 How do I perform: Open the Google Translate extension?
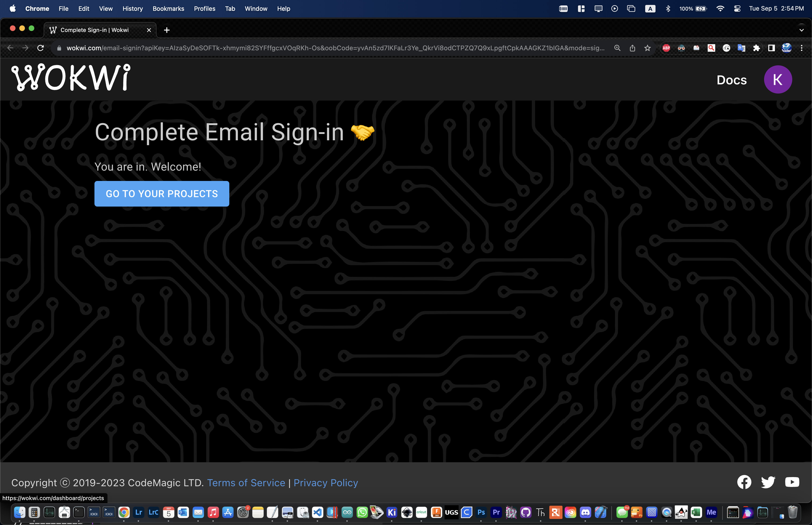[x=742, y=48]
